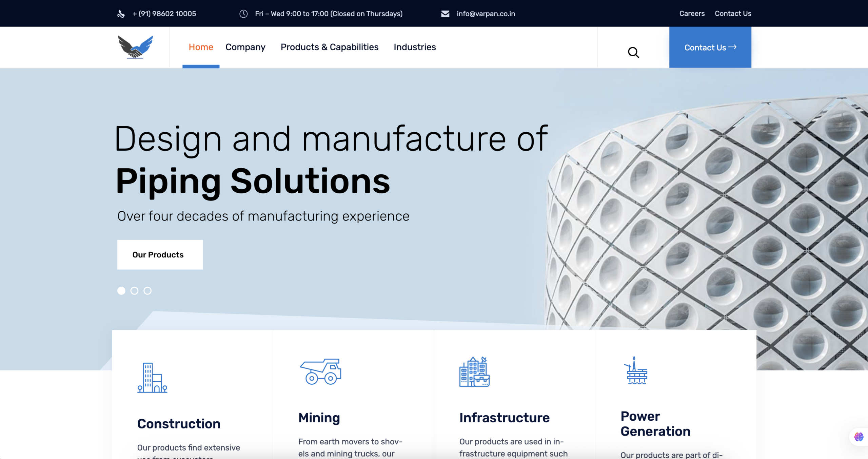Click the brain widget icon at the right edge
Viewport: 868px width, 459px height.
859,437
